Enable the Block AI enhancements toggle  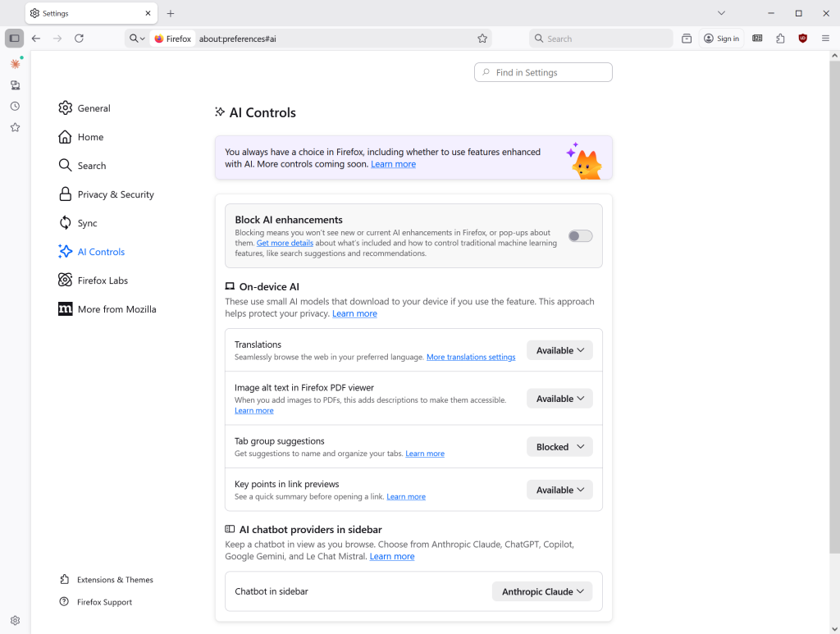point(580,236)
